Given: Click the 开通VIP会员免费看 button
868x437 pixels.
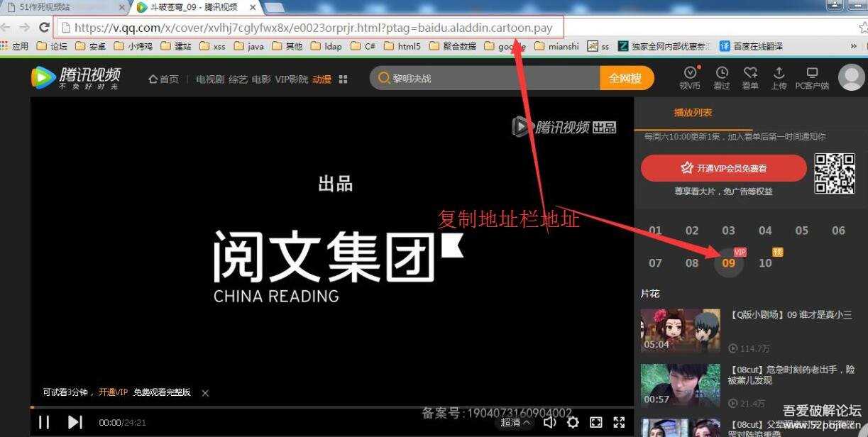Looking at the screenshot, I should tap(724, 168).
